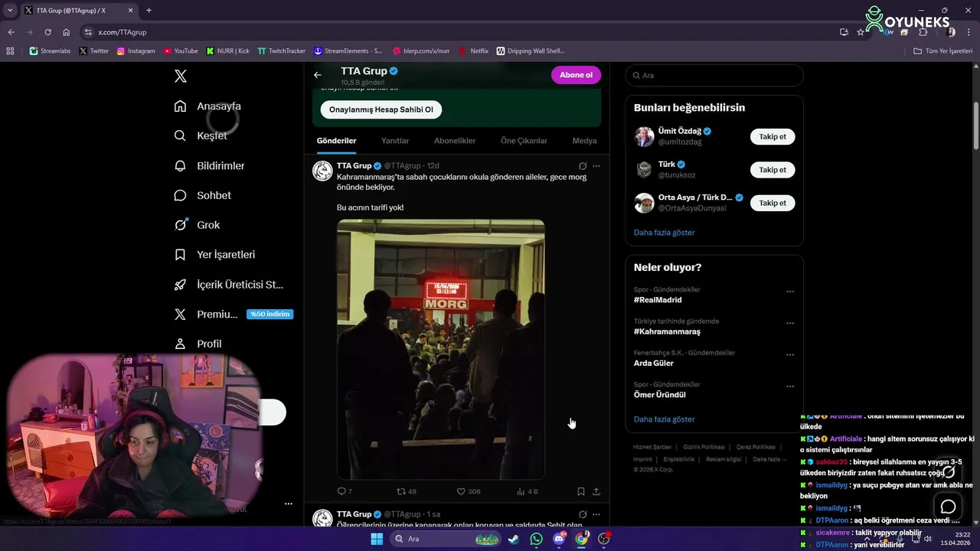
Task: Open more options on Kahramanmaraş tweet
Action: pos(596,166)
